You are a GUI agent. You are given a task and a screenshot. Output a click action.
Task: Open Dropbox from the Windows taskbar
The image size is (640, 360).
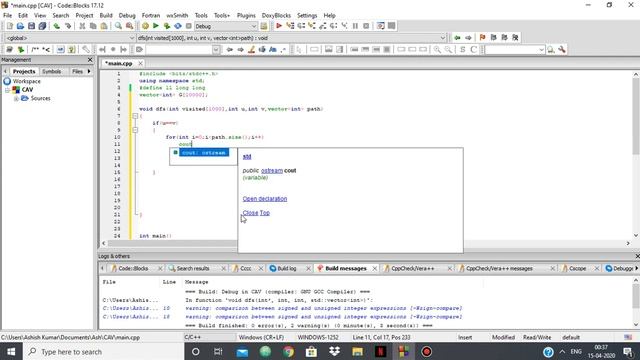tap(334, 351)
